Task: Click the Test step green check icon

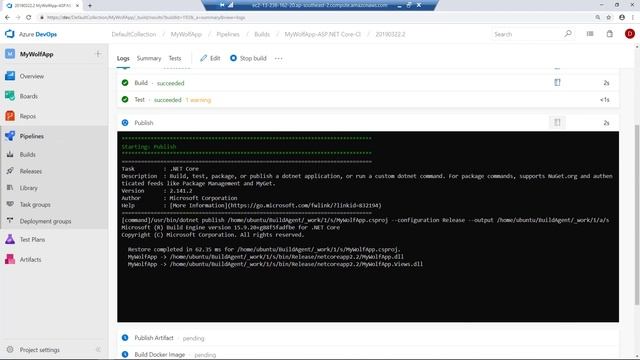Action: click(x=125, y=99)
